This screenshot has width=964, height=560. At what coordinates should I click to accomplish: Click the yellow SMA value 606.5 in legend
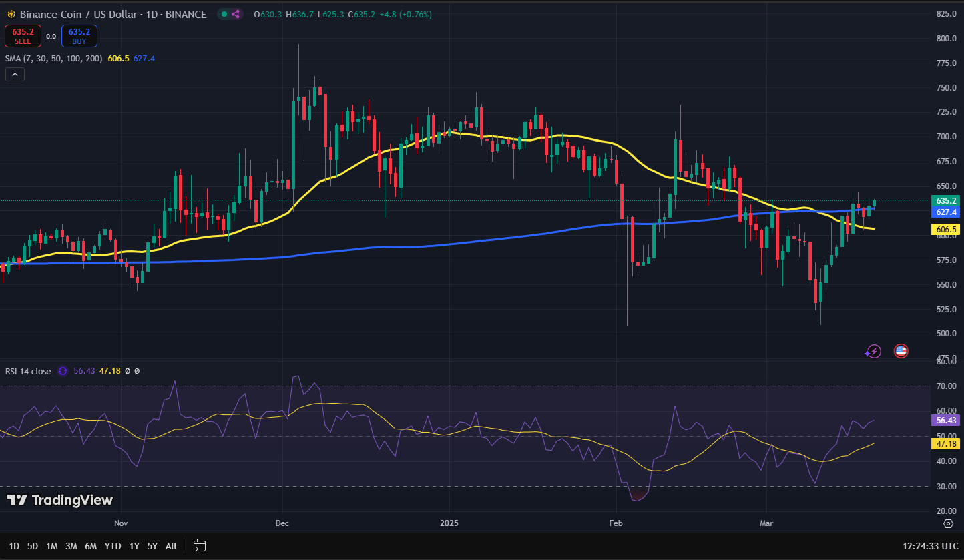pos(119,59)
